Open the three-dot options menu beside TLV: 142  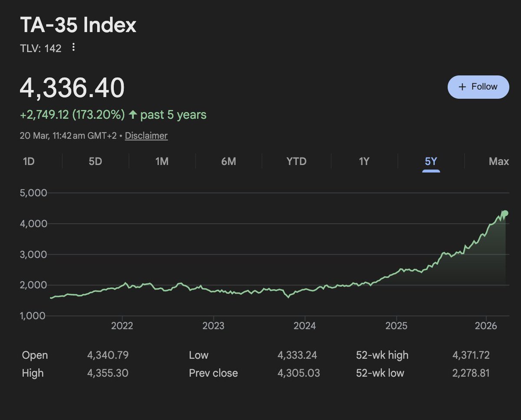point(73,47)
